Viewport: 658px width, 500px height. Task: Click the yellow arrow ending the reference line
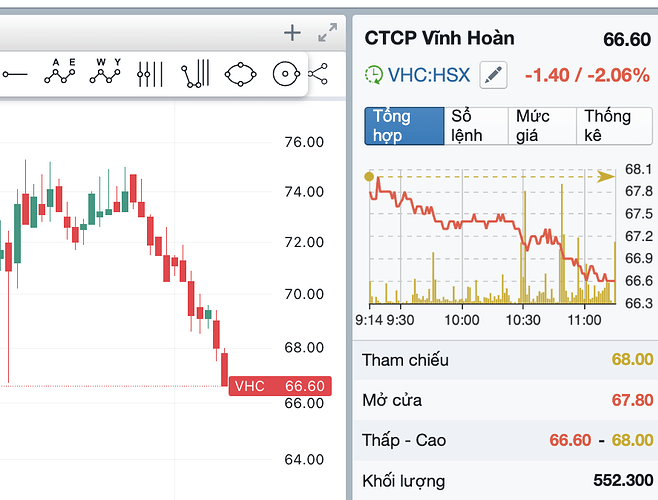606,176
